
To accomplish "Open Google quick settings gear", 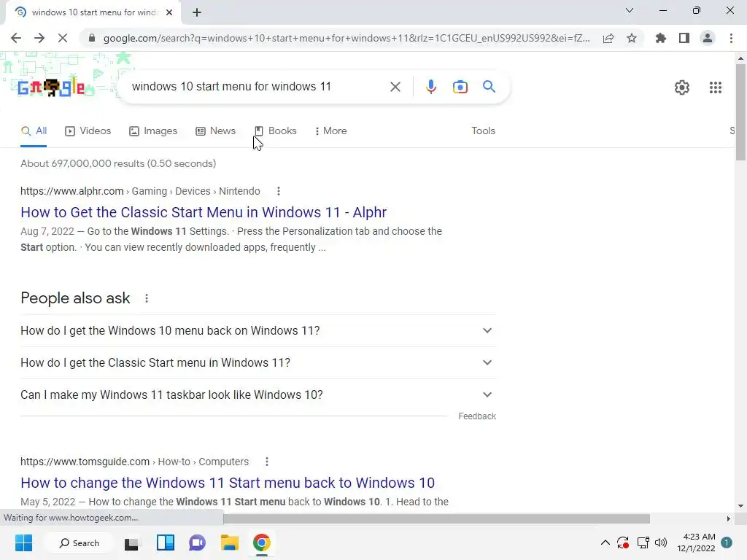I will 682,87.
